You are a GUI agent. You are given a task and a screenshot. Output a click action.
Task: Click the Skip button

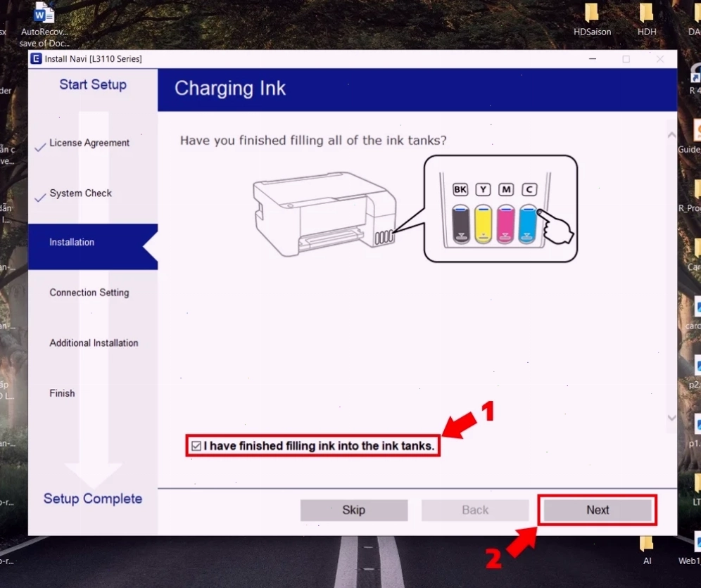(x=353, y=510)
